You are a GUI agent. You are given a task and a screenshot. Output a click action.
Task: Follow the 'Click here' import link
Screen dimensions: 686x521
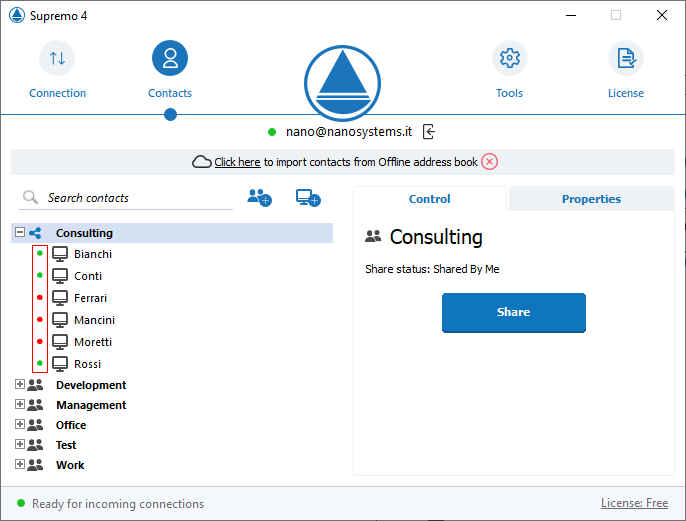[237, 162]
